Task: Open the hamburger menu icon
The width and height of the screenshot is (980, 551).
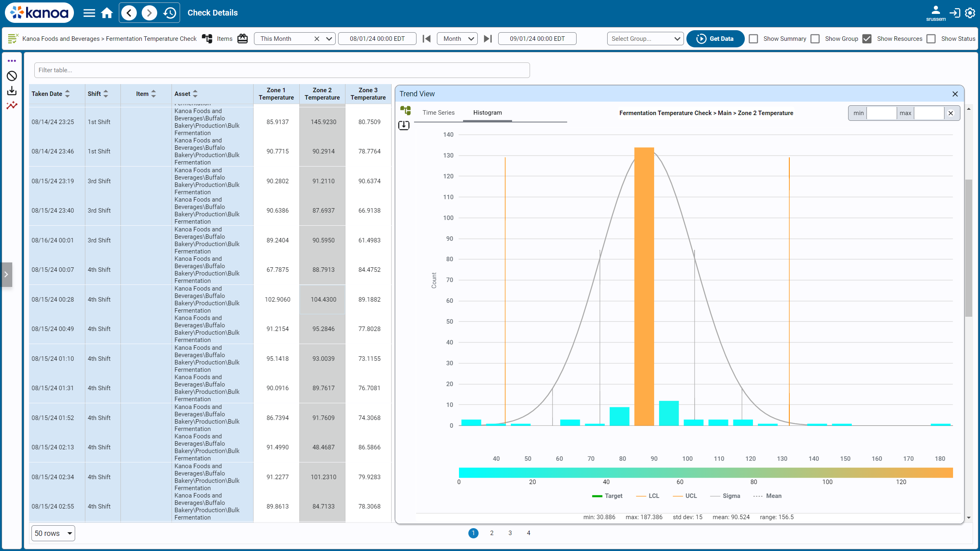Action: click(x=89, y=13)
